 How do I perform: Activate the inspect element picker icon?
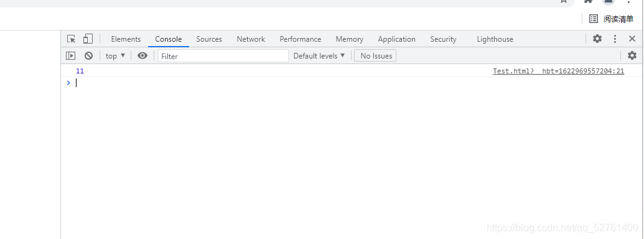pos(72,39)
